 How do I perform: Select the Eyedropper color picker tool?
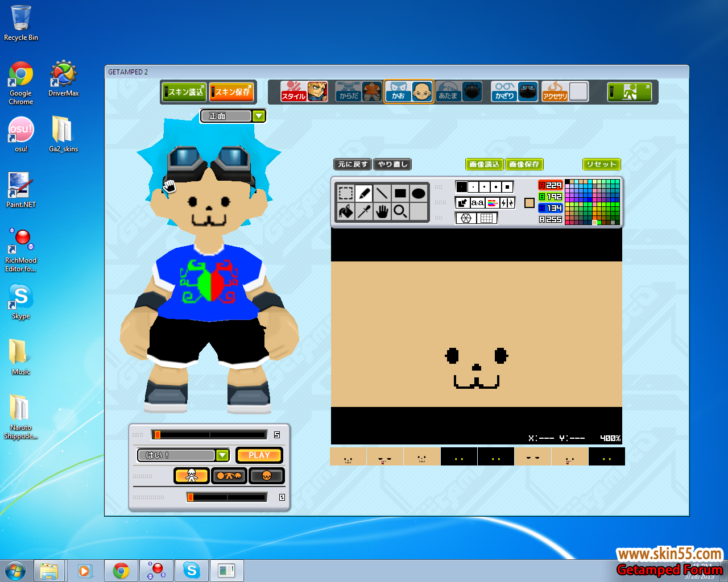pyautogui.click(x=364, y=211)
